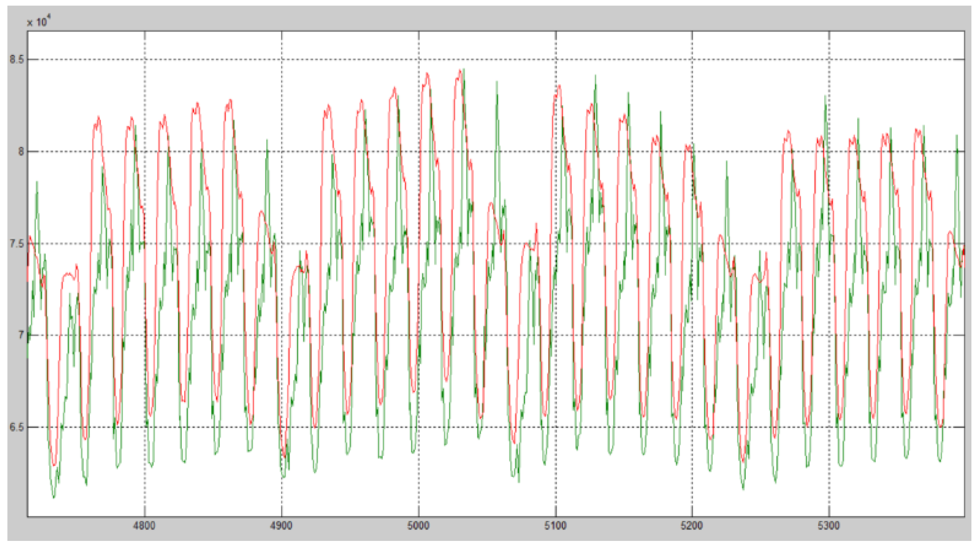Click grid intersection of 5200 and 7.5
Viewport: 980px width, 548px height.
(692, 243)
